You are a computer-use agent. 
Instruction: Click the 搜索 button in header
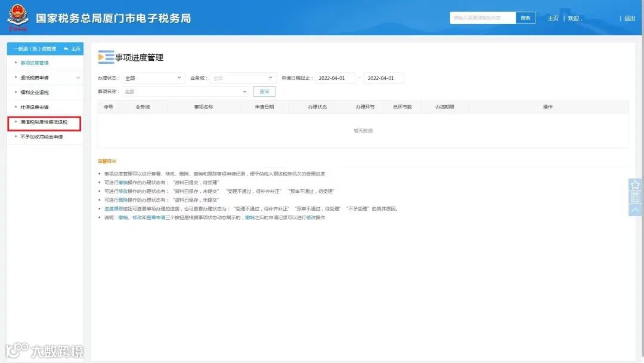tap(525, 18)
